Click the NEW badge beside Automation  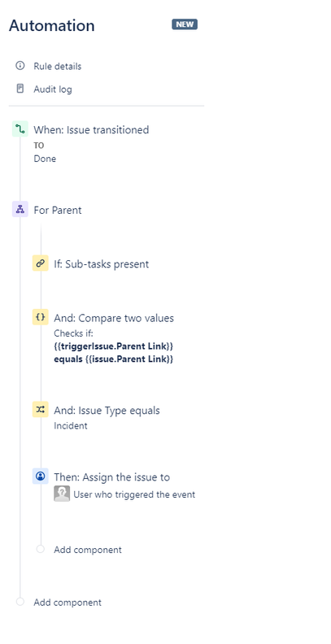click(185, 24)
